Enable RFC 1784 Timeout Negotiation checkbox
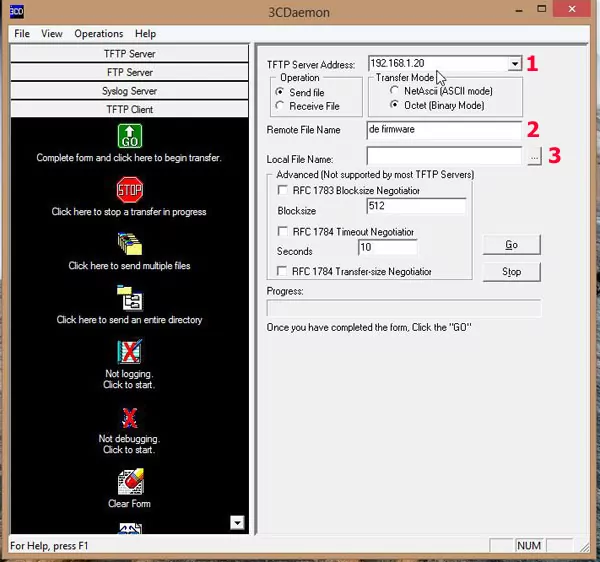Image resolution: width=600 pixels, height=562 pixels. [x=283, y=231]
